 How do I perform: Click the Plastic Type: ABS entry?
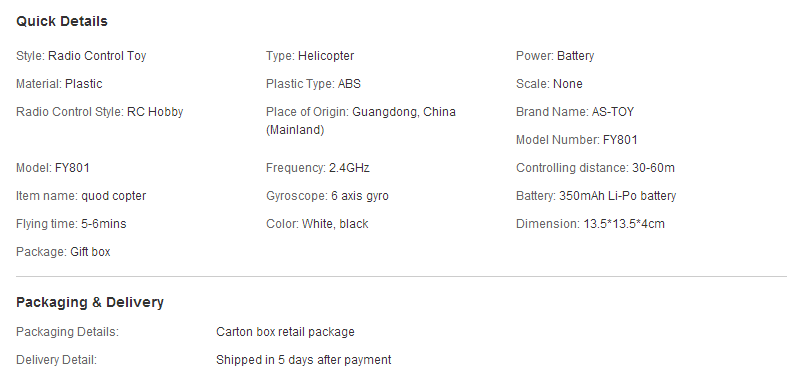click(313, 84)
